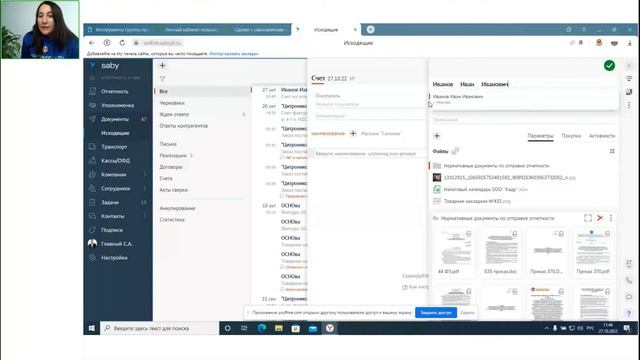Image resolution: width=640 pixels, height=360 pixels.
Task: Open three-dot menu of the folder preview
Action: tap(611, 218)
